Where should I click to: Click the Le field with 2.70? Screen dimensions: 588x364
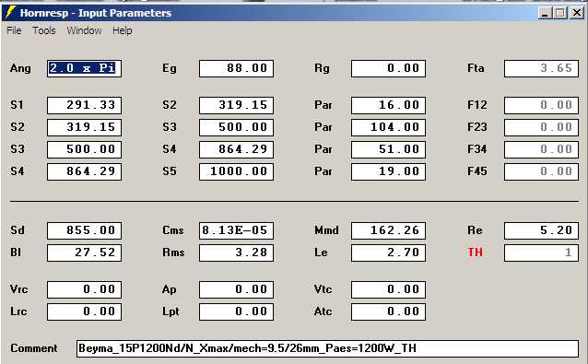coord(388,252)
